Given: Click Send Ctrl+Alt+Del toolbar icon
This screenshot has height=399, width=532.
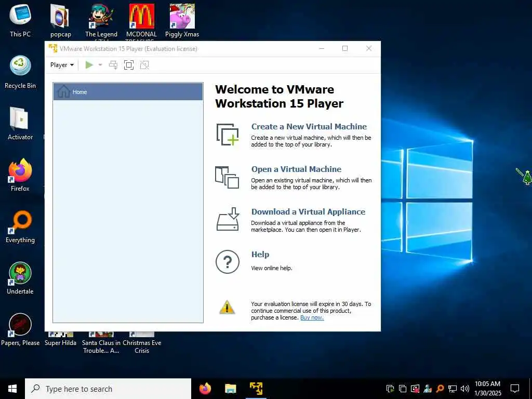Looking at the screenshot, I should pyautogui.click(x=113, y=65).
